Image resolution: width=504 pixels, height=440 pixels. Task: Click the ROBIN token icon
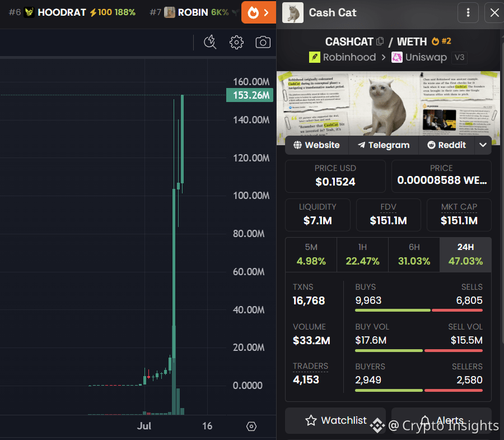pyautogui.click(x=170, y=12)
